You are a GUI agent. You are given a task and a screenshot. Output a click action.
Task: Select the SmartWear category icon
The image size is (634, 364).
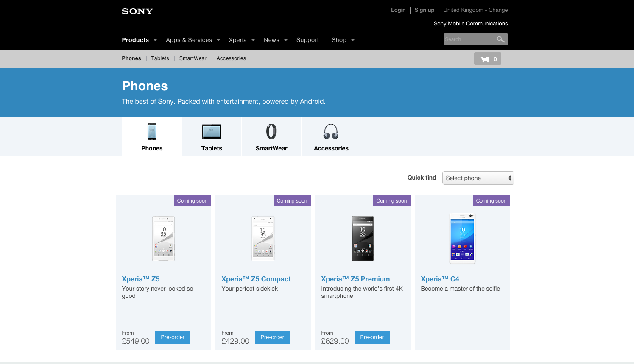[x=271, y=132]
